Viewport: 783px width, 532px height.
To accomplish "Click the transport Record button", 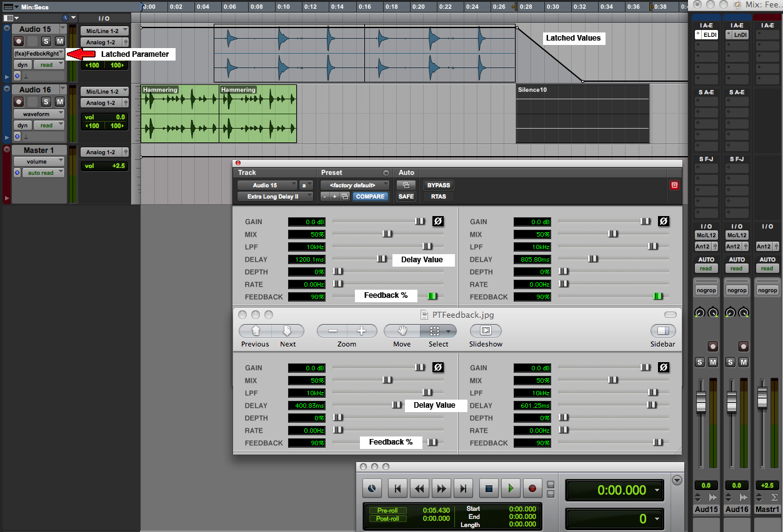I will (x=532, y=488).
